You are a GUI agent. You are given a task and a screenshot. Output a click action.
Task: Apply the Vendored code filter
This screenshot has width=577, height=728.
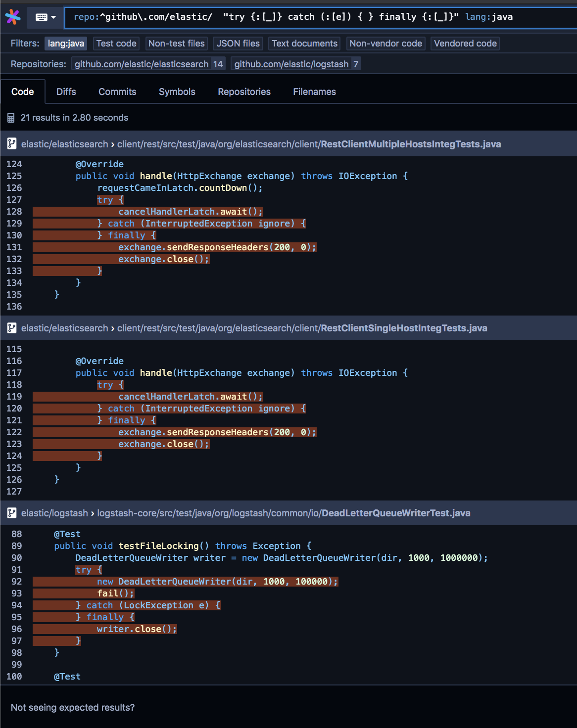465,44
